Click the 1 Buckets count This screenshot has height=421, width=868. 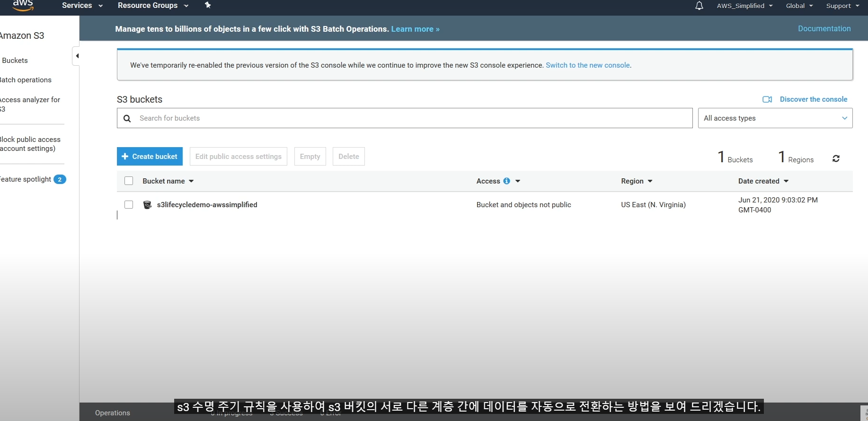[x=735, y=157]
